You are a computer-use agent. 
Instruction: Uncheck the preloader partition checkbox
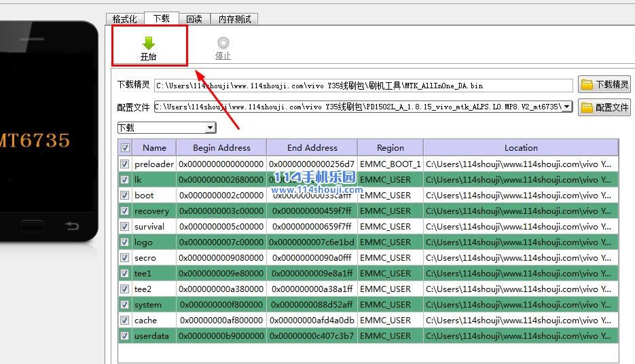pos(125,164)
